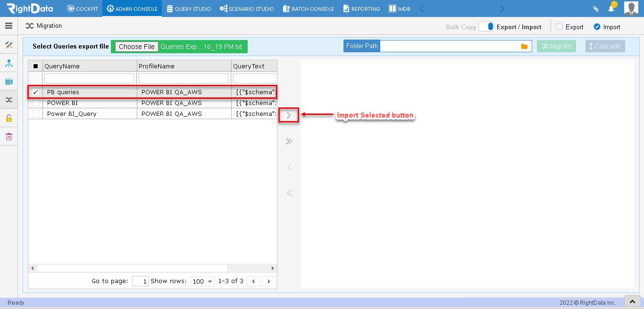
Task: Tick the Power BI_Query row checkbox
Action: [x=35, y=114]
